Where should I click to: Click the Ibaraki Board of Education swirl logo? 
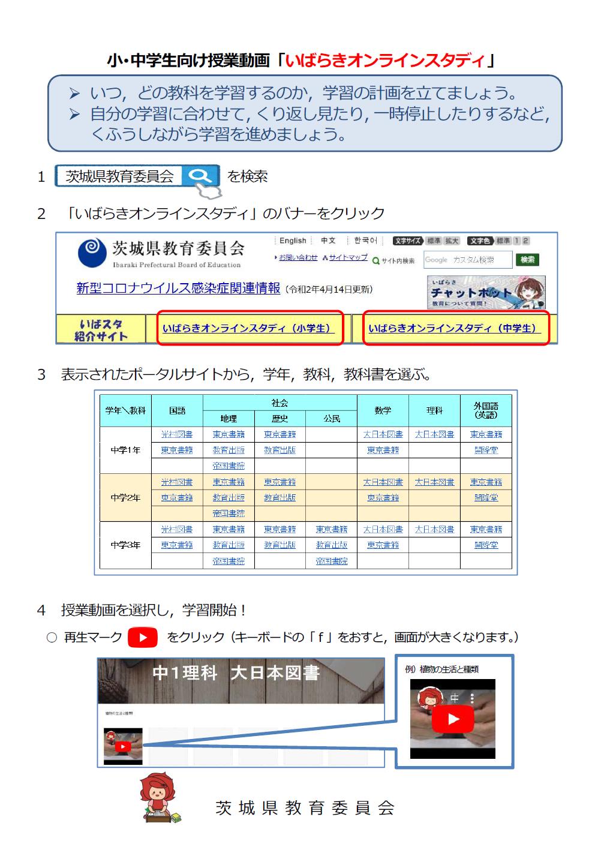(x=92, y=253)
